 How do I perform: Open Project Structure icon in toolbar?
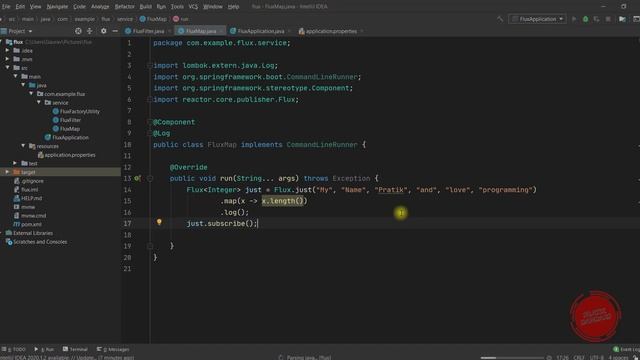622,19
